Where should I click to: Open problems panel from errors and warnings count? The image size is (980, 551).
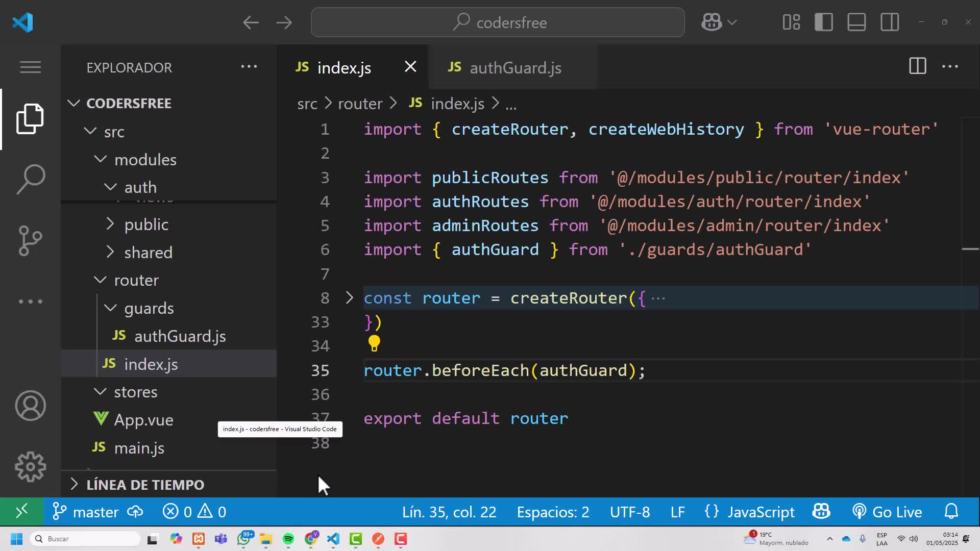[194, 512]
